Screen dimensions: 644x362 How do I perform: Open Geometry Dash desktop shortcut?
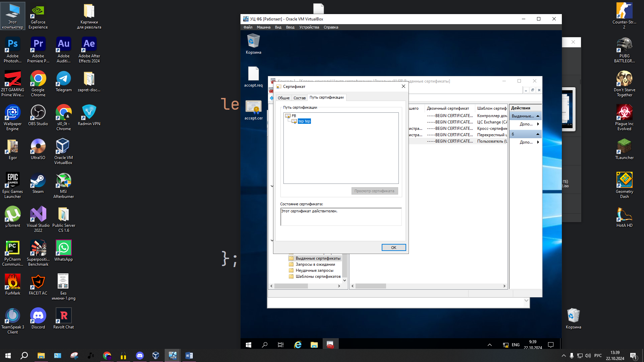point(624,185)
